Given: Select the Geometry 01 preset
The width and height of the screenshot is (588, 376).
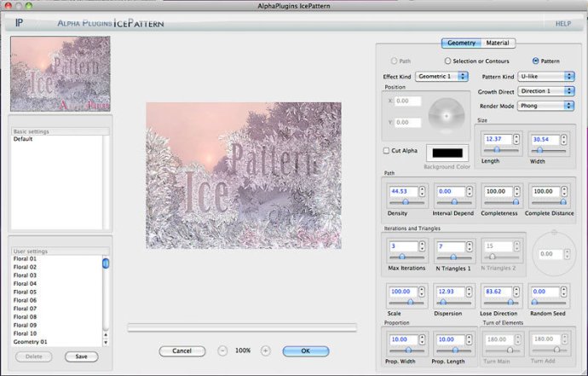Looking at the screenshot, I should tap(30, 342).
